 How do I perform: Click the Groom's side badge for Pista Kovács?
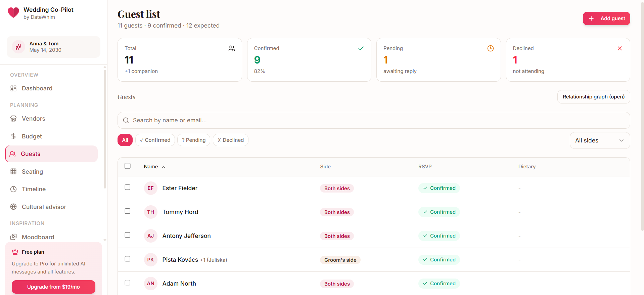coord(340,260)
